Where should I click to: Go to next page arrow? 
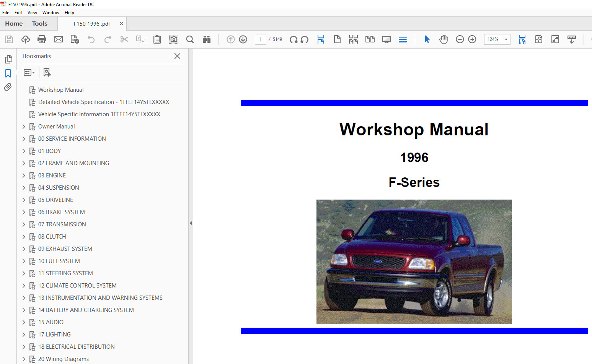[x=243, y=39]
